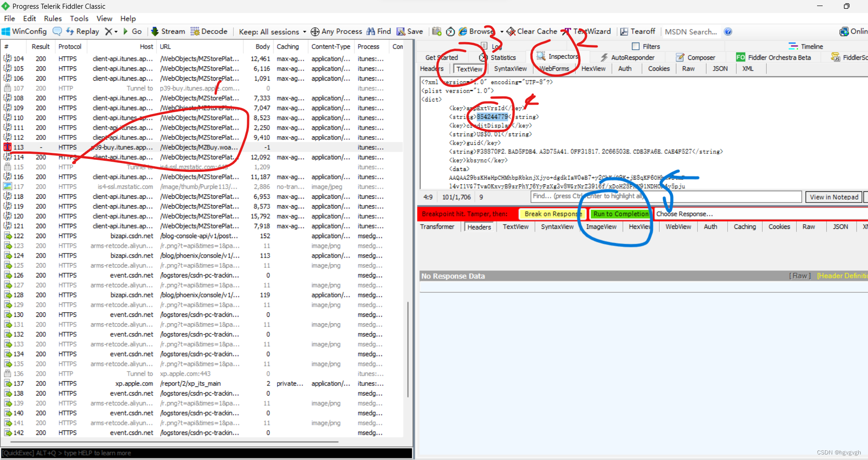Open the Timeline tab
Viewport: 868px width, 460px height.
tap(806, 46)
